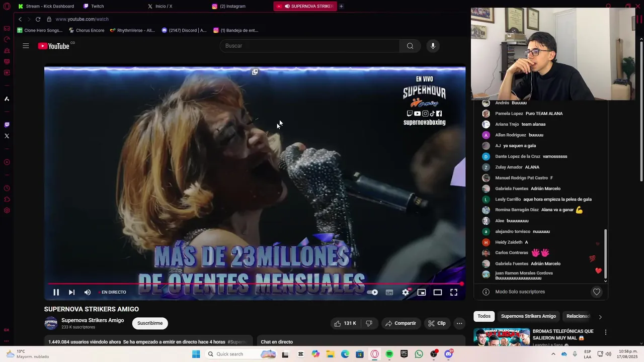Select Supernova Strikers Amigo chip

(x=528, y=316)
